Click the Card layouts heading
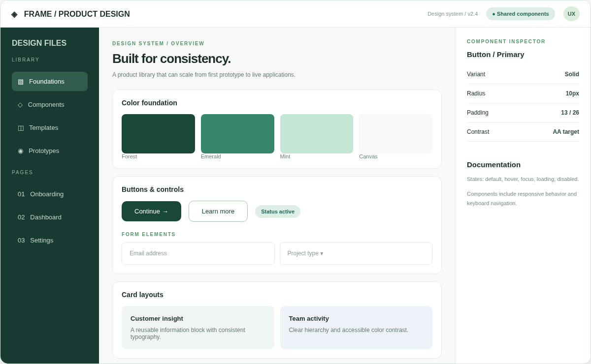The height and width of the screenshot is (364, 591). (x=142, y=295)
